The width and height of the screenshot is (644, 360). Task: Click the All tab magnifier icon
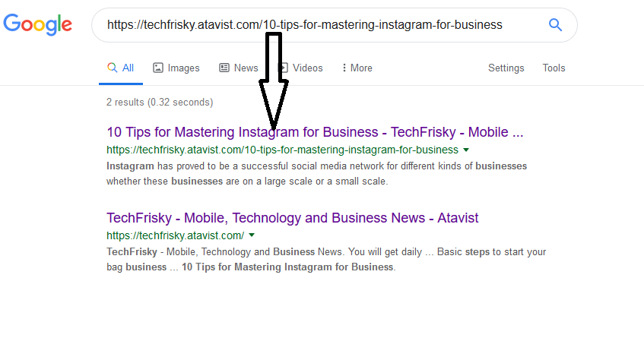tap(112, 68)
